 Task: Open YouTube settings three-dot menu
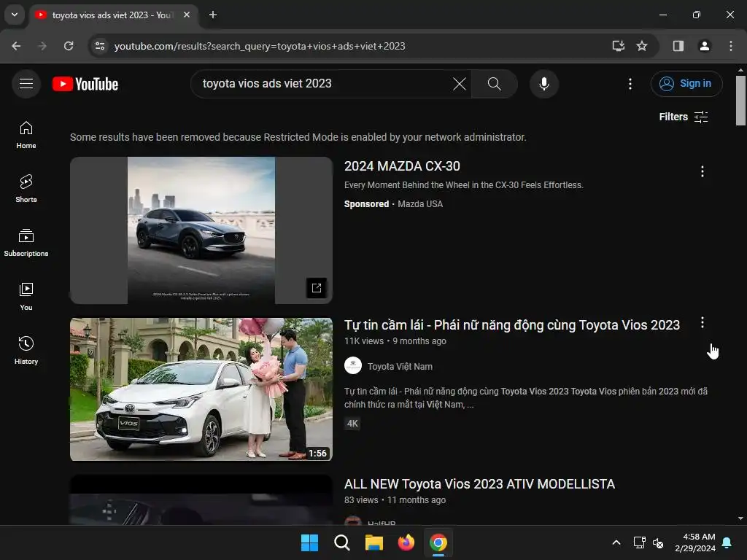click(630, 84)
